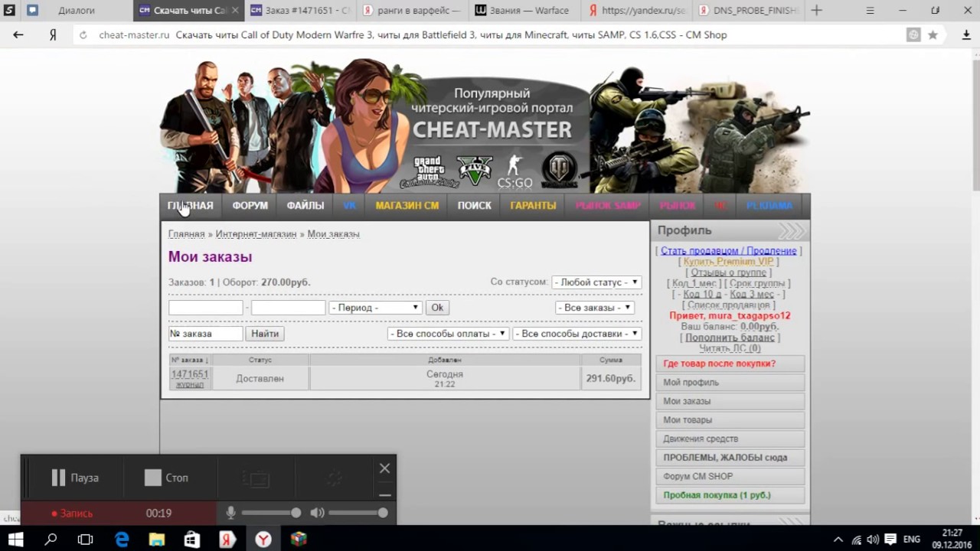Click the Найти button
The height and width of the screenshot is (551, 980).
click(x=265, y=334)
